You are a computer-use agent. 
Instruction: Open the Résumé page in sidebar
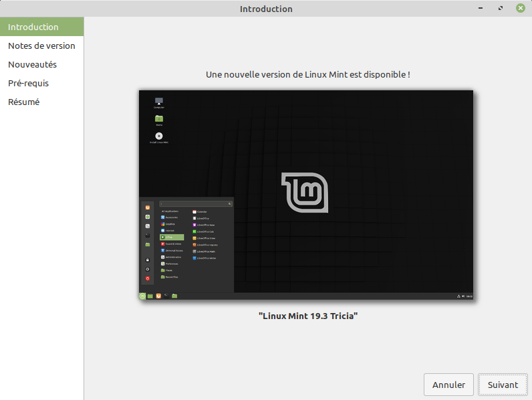pyautogui.click(x=23, y=102)
